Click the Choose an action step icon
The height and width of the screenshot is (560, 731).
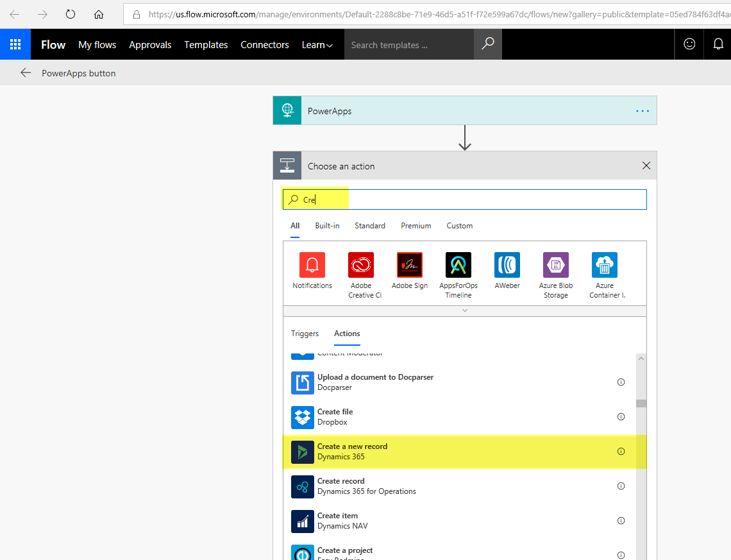(x=287, y=165)
